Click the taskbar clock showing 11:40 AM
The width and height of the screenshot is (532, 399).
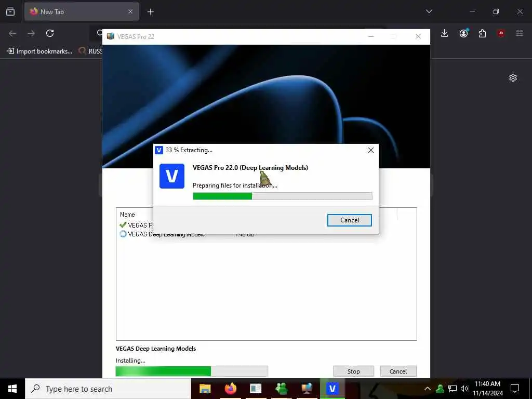tap(487, 389)
